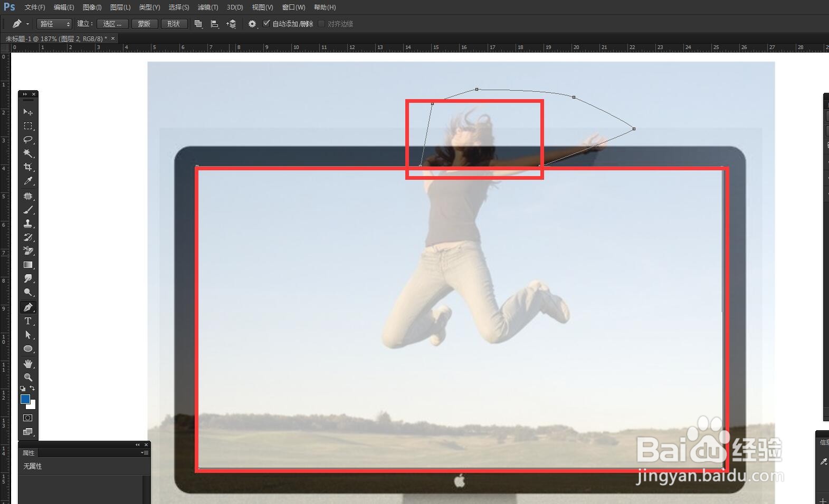Select the Eyedropper tool
Viewport: 829px width, 504px height.
coord(28,181)
